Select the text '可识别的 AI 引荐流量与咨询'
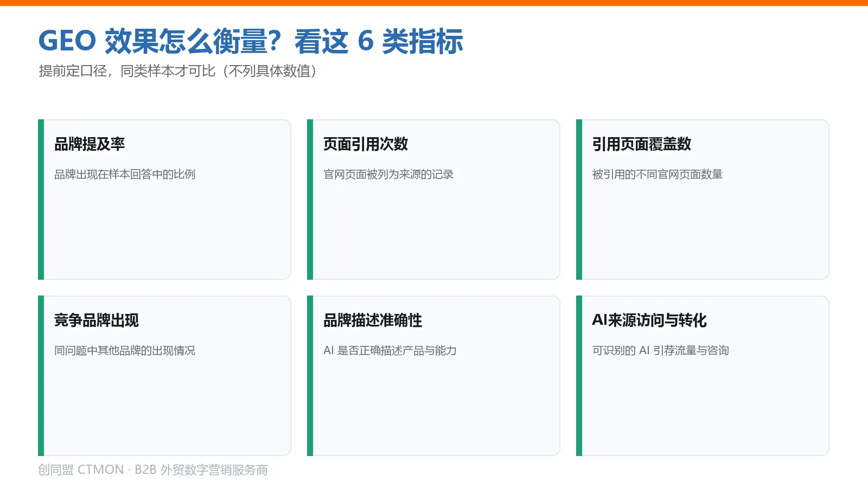The height and width of the screenshot is (488, 868). coord(661,351)
